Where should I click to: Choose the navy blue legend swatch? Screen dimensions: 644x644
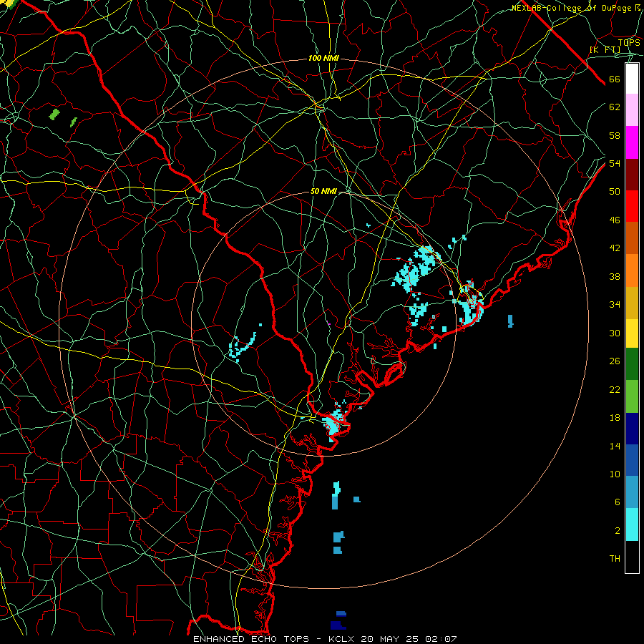tap(632, 429)
